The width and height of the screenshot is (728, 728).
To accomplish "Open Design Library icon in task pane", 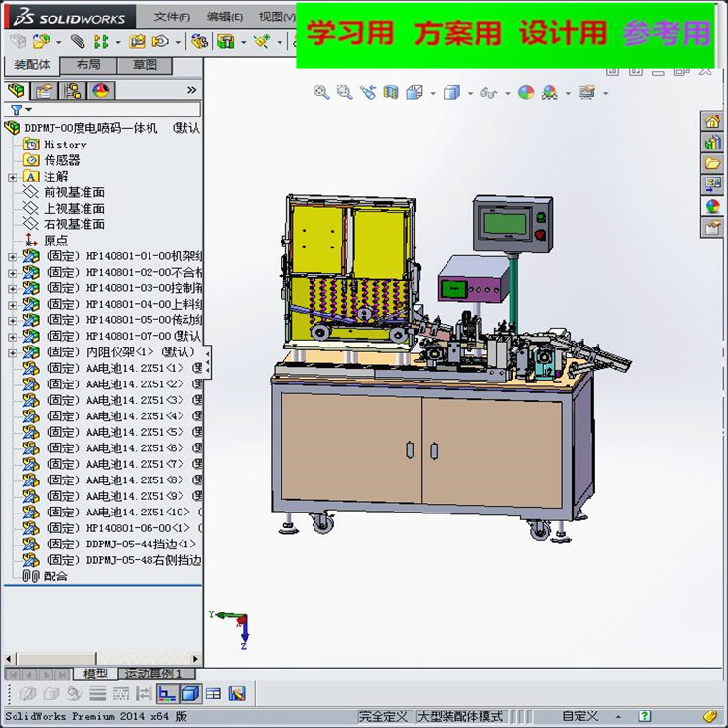I will pos(711,142).
